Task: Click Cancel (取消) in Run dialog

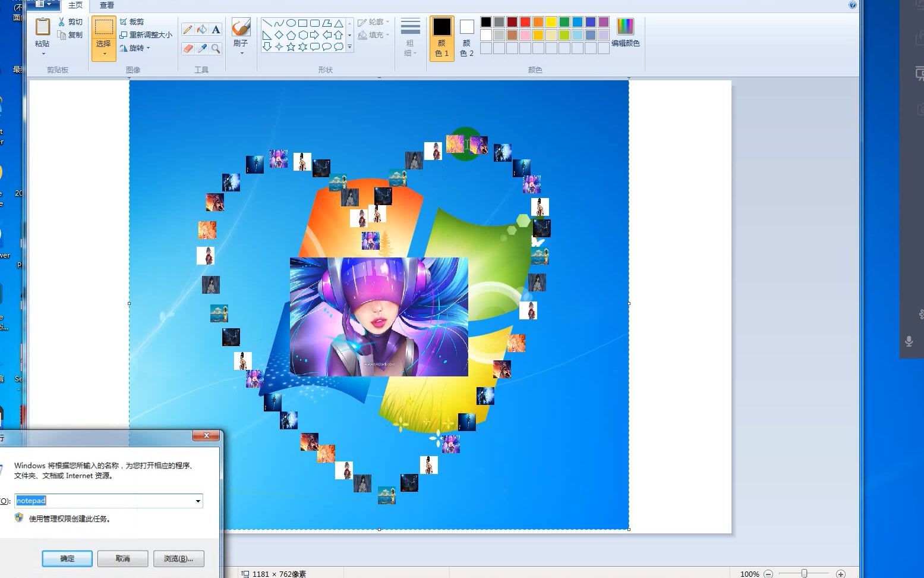Action: [x=123, y=558]
